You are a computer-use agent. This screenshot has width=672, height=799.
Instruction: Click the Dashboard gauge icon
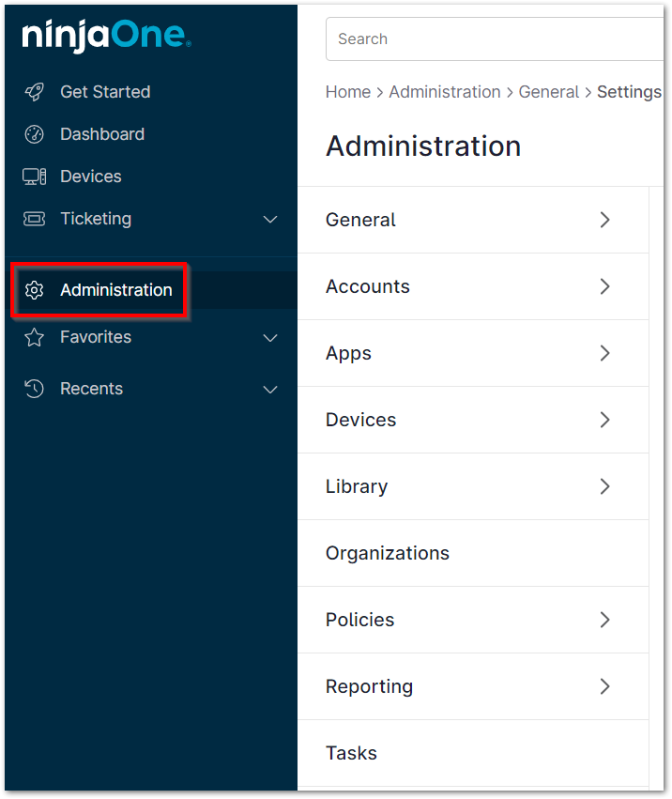(x=34, y=134)
